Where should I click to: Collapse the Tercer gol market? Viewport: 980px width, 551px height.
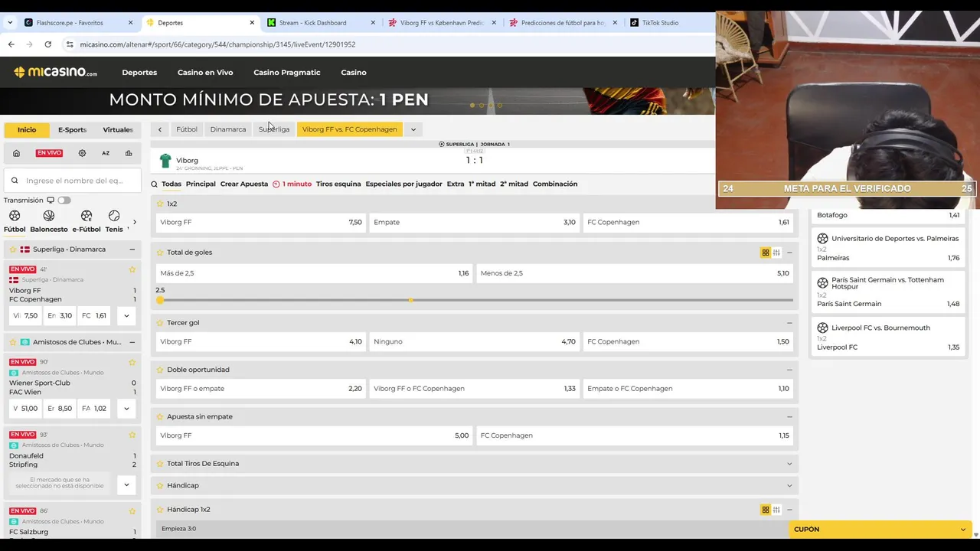click(x=789, y=323)
